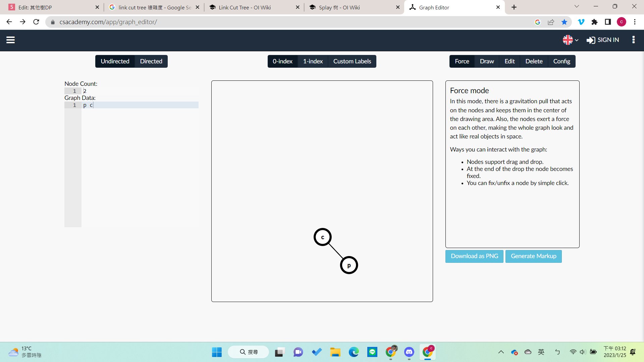Expand the tab search chevron
This screenshot has height=362, width=644.
click(577, 6)
